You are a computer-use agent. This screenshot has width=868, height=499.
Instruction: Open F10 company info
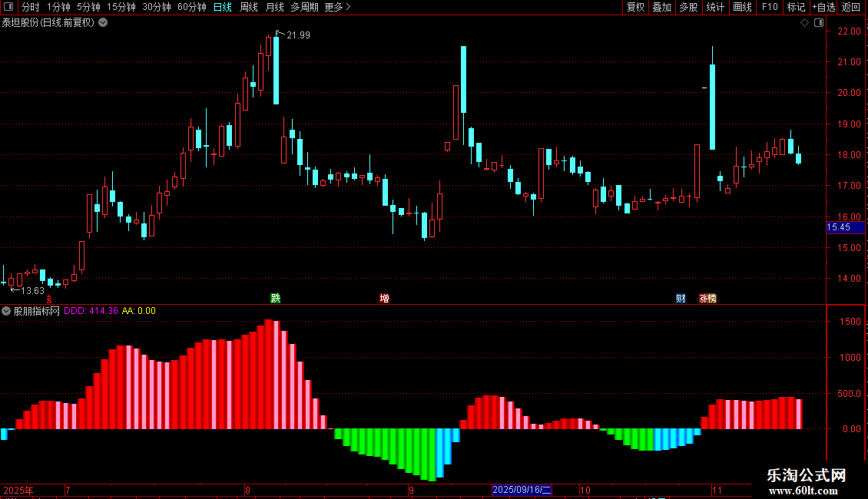pyautogui.click(x=770, y=7)
